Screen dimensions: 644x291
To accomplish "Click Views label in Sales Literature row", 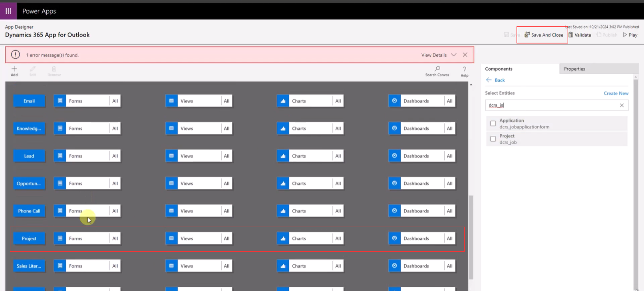I will coord(186,266).
